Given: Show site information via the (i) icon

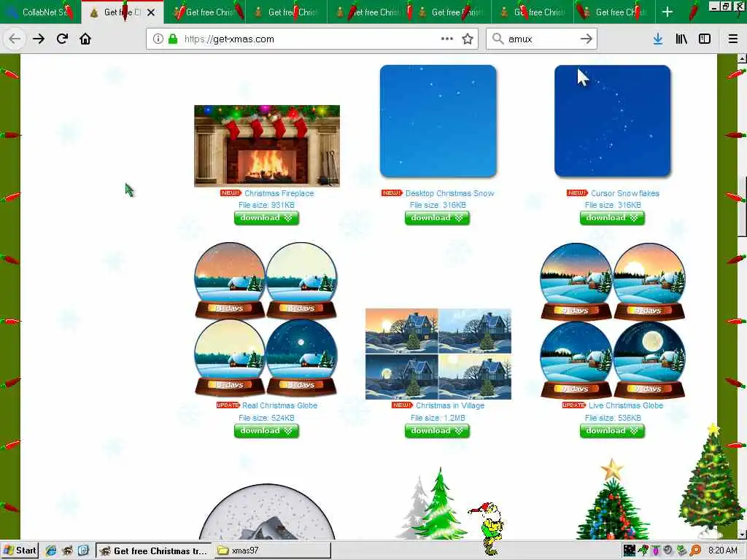Looking at the screenshot, I should 158,39.
